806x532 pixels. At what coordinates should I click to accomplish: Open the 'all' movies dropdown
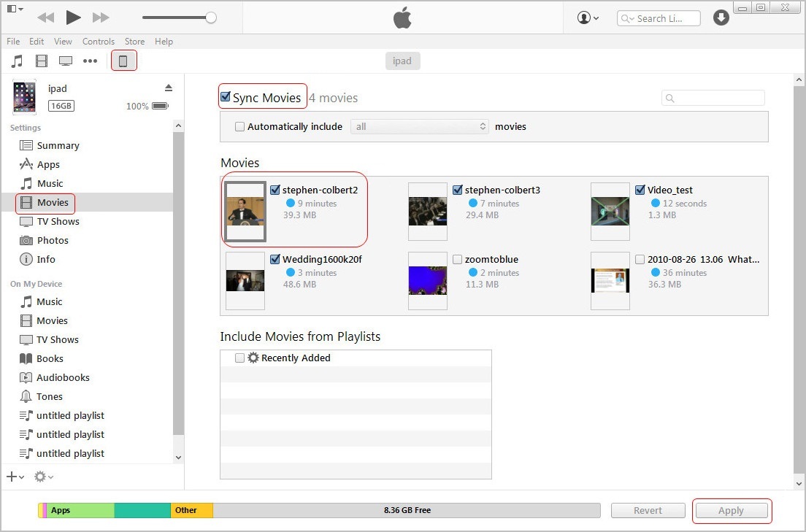pos(420,127)
